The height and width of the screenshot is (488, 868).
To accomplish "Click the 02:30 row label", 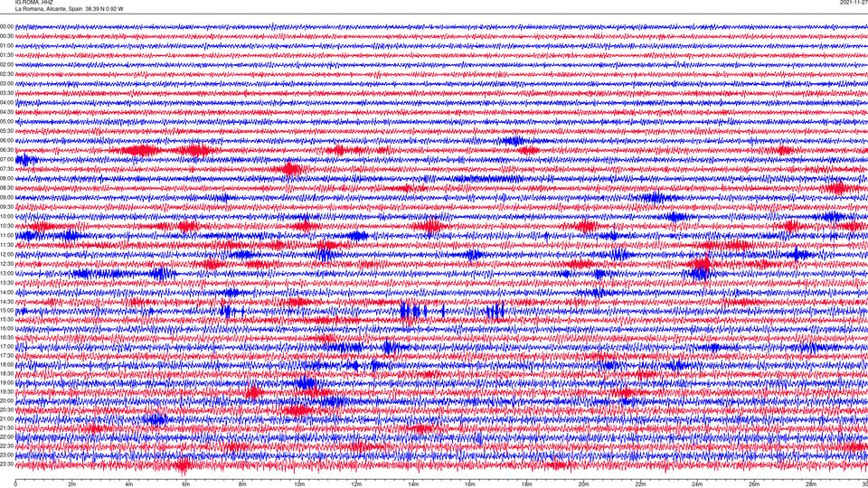I will point(6,74).
